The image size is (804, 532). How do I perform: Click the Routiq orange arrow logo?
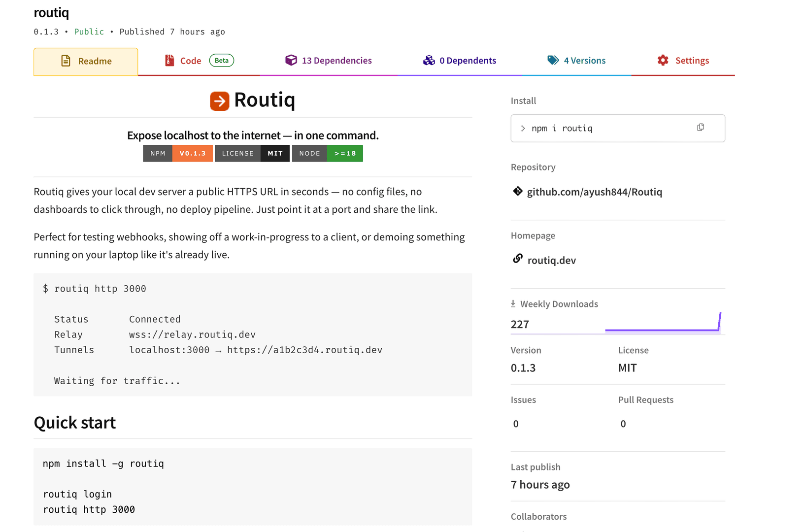pos(220,101)
